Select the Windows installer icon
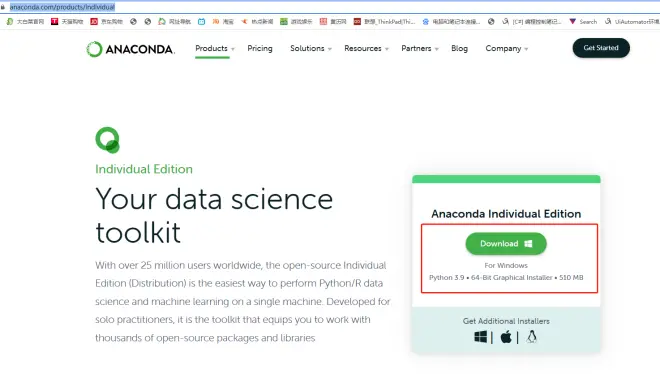 pos(480,337)
